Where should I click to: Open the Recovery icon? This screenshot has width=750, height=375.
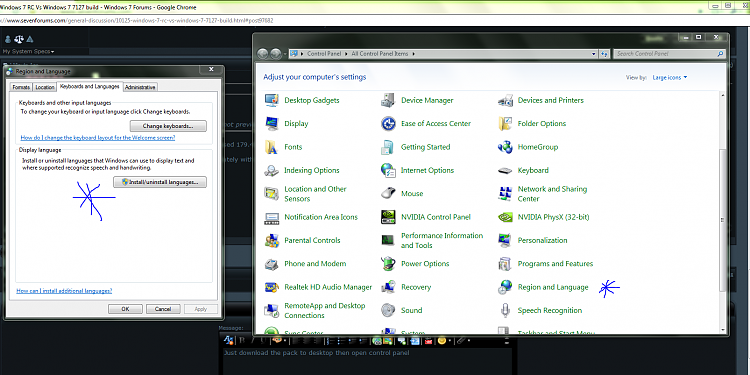click(388, 287)
